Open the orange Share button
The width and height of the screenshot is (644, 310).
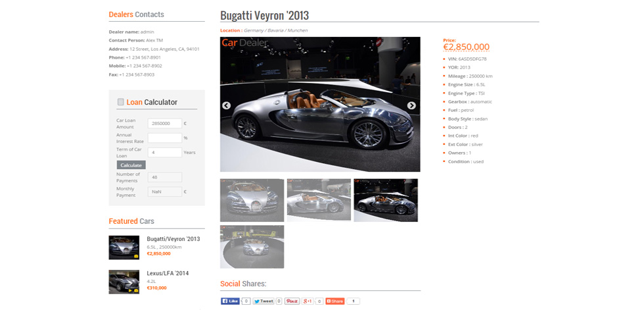click(x=334, y=301)
